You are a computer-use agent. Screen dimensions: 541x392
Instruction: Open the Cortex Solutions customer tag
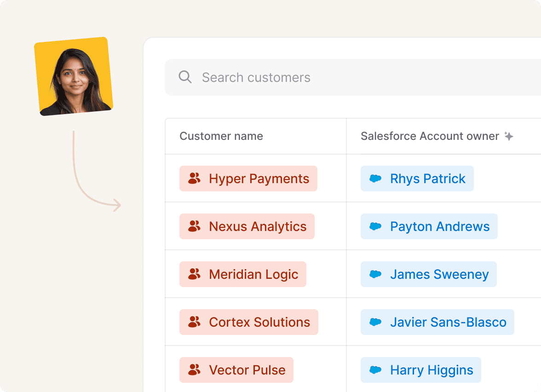tap(248, 322)
